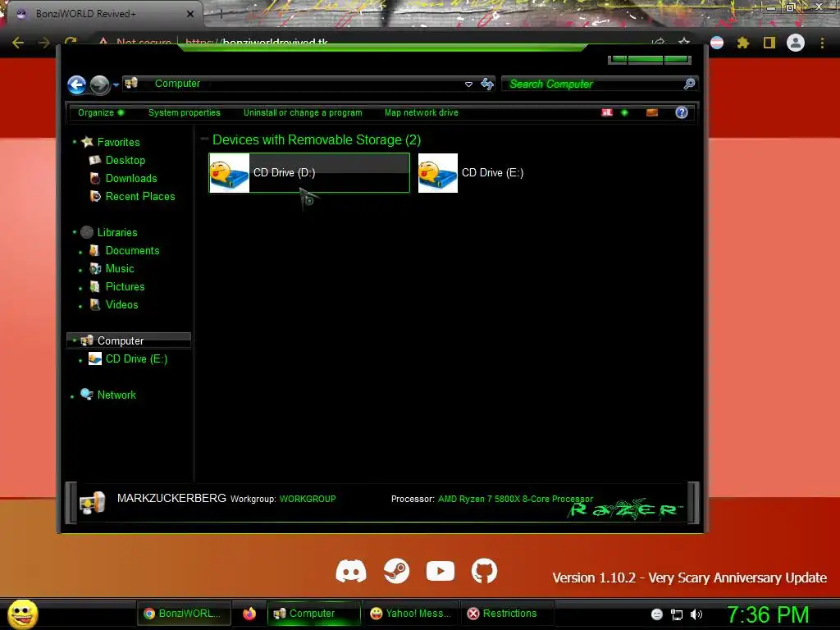Open view options dropdown next to view icon
840x630 pixels.
(x=624, y=112)
